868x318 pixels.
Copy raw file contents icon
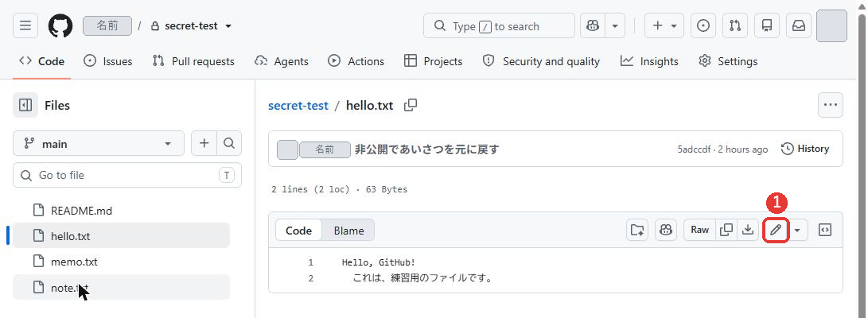[726, 230]
